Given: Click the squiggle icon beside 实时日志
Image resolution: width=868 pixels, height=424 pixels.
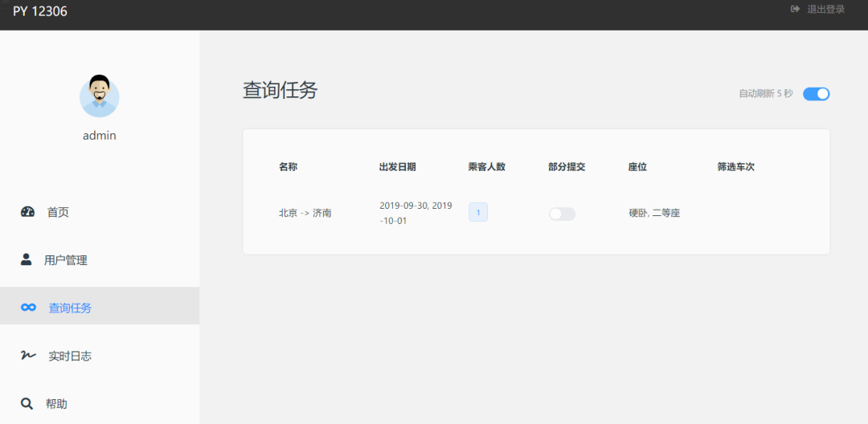Looking at the screenshot, I should tap(28, 355).
